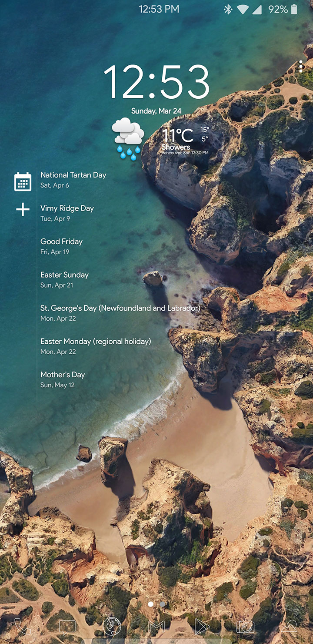Tap the large 12:53 clock widget
The width and height of the screenshot is (313, 644).
156,81
